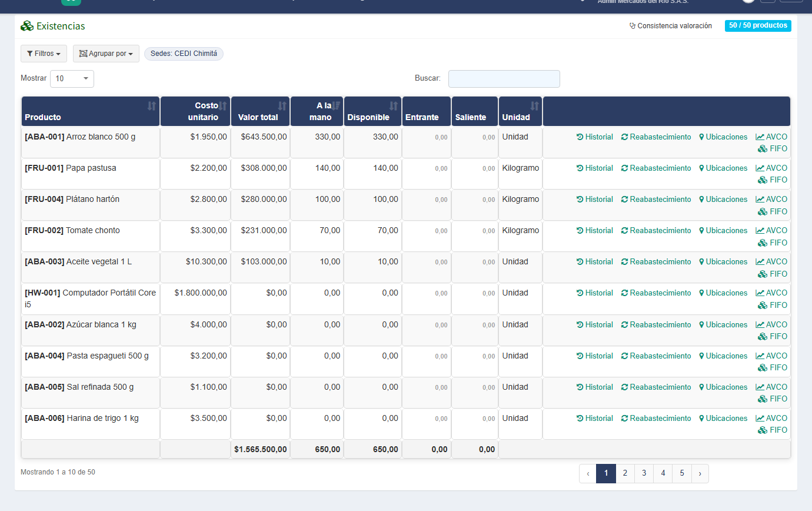Click the $1.565.500,00 total footer value
The height and width of the screenshot is (511, 812).
pos(261,450)
